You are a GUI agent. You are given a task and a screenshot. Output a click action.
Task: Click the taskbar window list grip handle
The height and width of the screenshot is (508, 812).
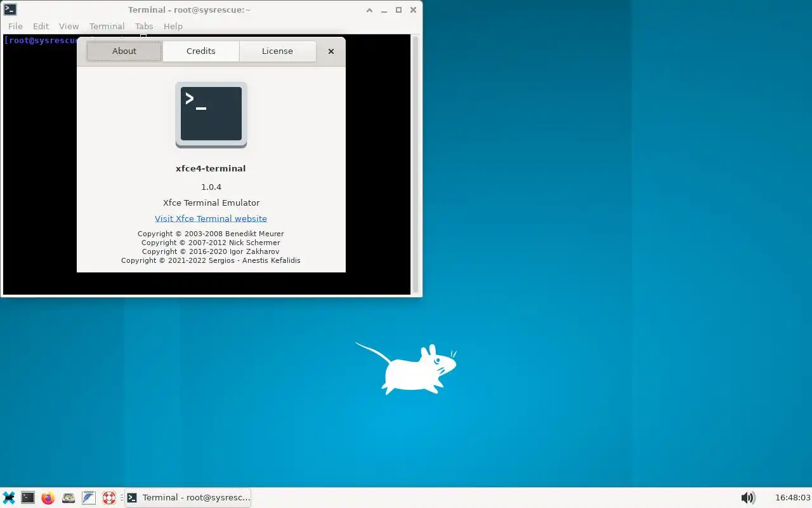pos(121,498)
